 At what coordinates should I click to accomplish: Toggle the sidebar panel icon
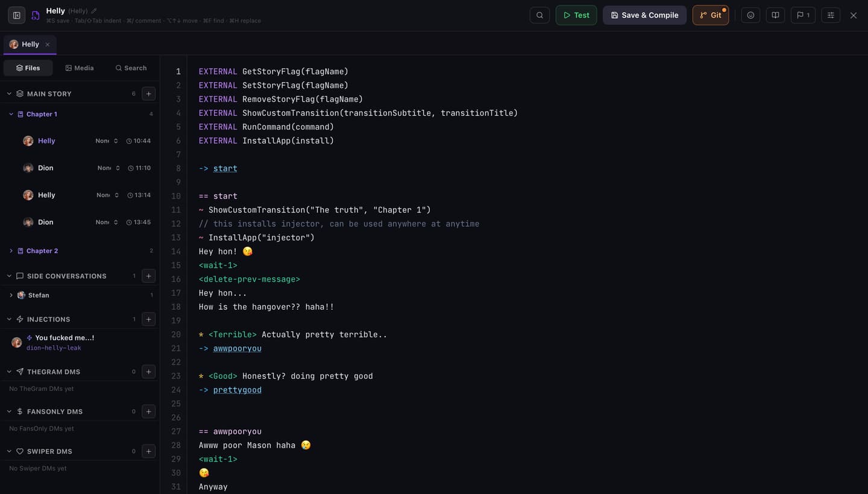pyautogui.click(x=17, y=15)
